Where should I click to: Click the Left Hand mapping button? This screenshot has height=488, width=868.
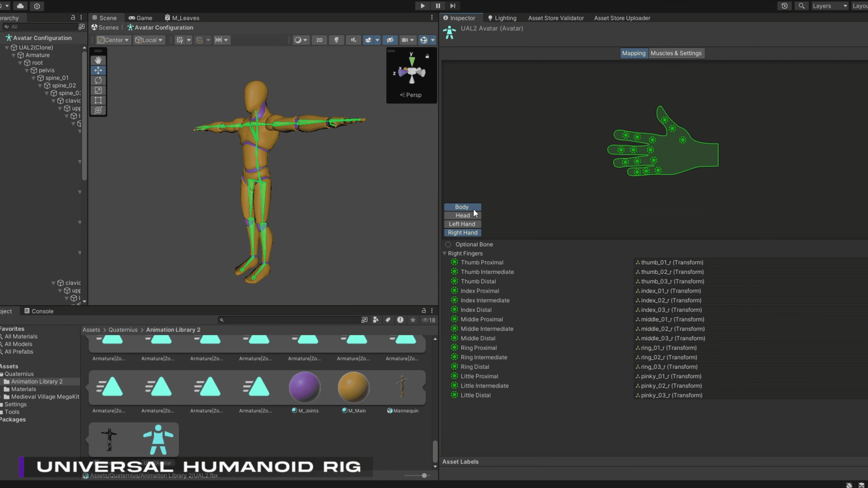tap(462, 224)
